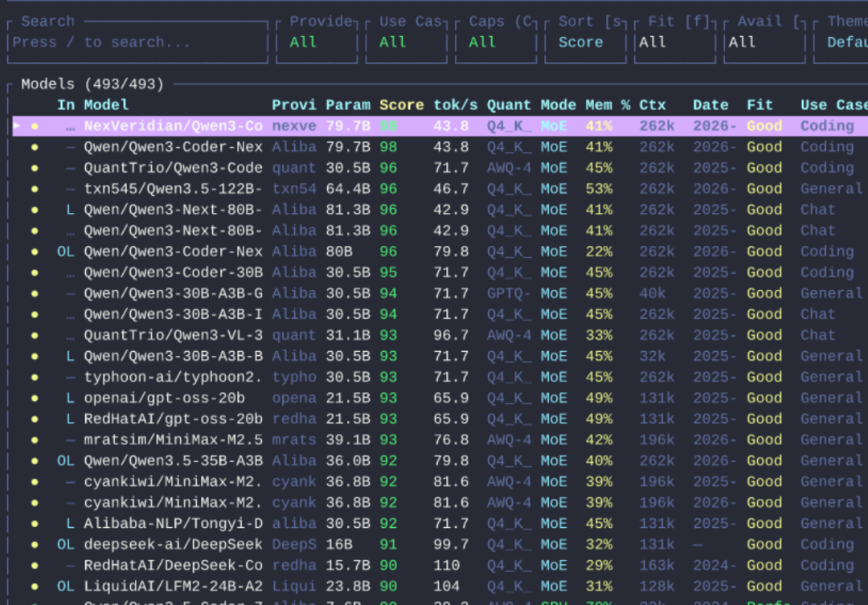Click the yellow dot beside openai/gpt-oss-20b

(x=35, y=399)
